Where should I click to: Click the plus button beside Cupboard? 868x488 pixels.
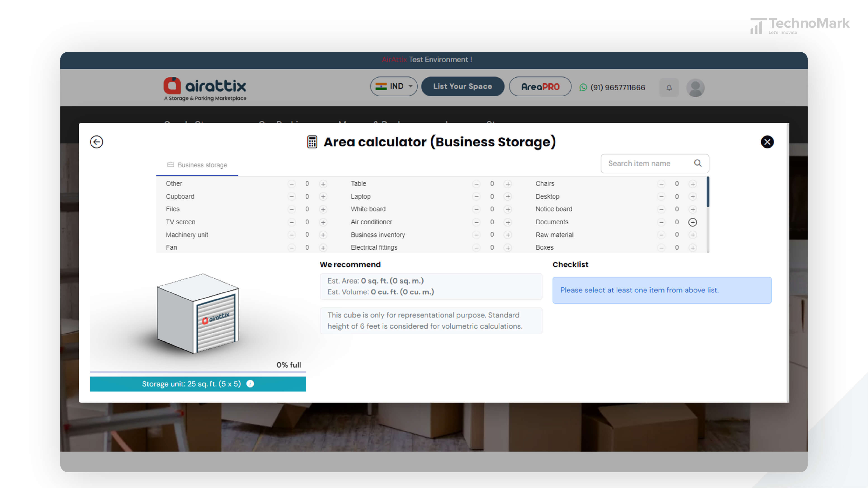click(323, 196)
